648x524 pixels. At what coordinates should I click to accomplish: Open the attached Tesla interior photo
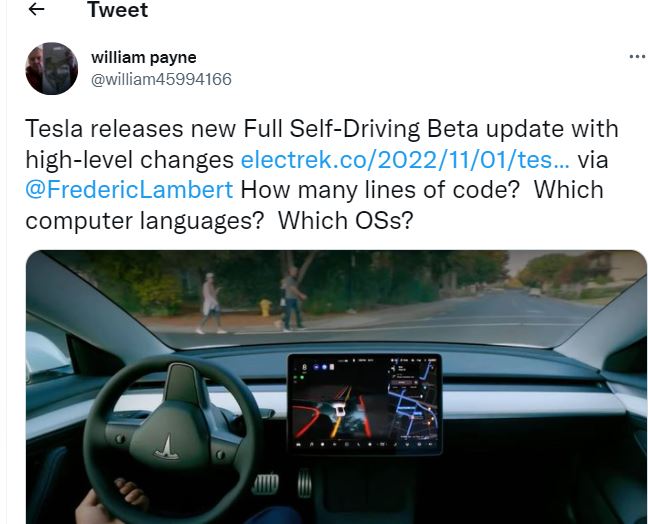[x=336, y=387]
